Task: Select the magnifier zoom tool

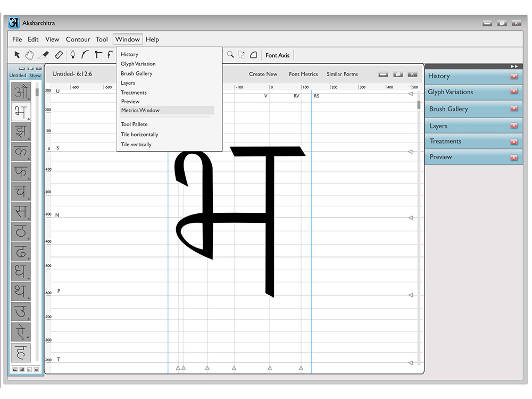Action: click(230, 54)
